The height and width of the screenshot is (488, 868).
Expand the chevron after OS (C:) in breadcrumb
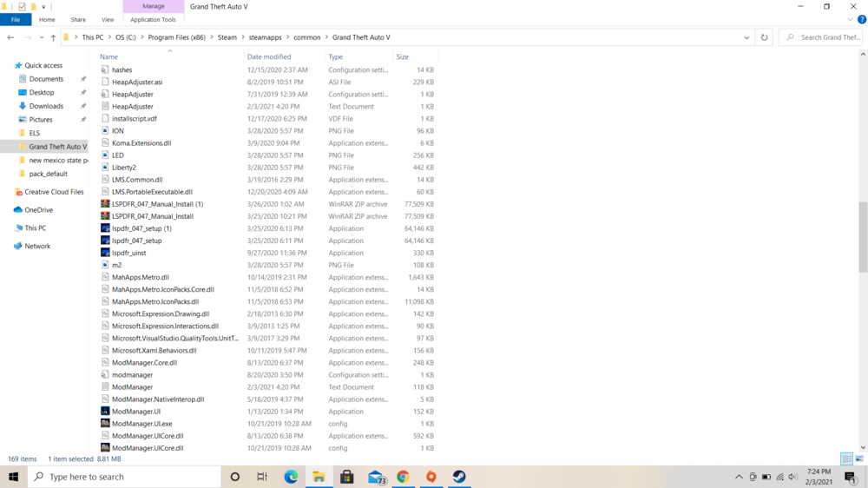point(141,37)
